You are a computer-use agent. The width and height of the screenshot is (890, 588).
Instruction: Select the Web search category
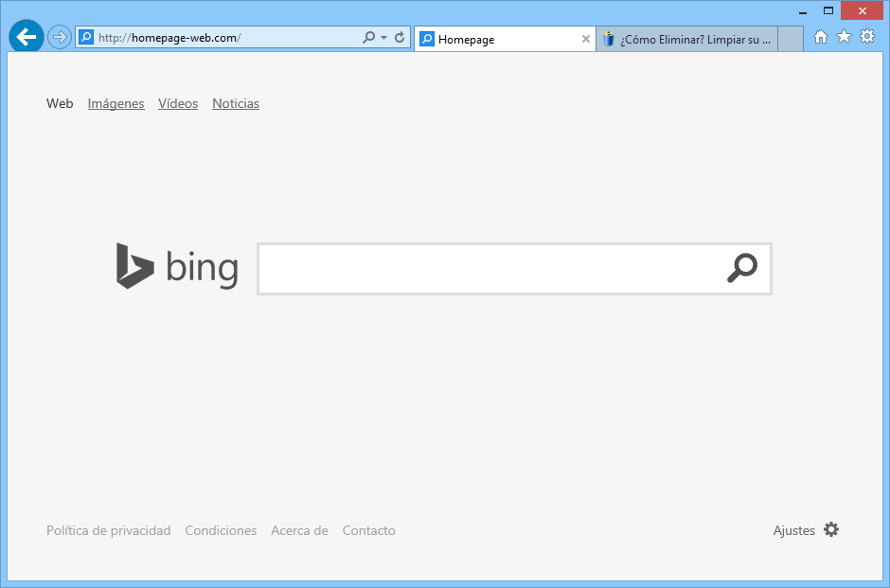click(x=60, y=103)
